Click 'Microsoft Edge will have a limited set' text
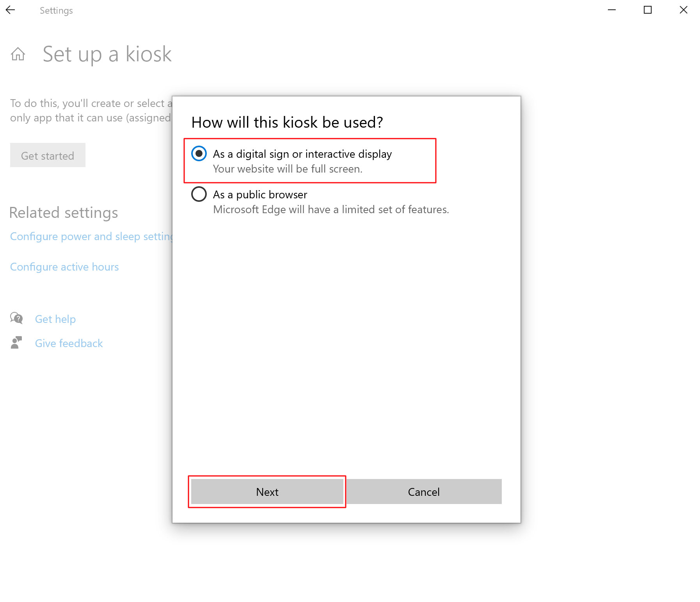This screenshot has height=602, width=700. (x=331, y=210)
